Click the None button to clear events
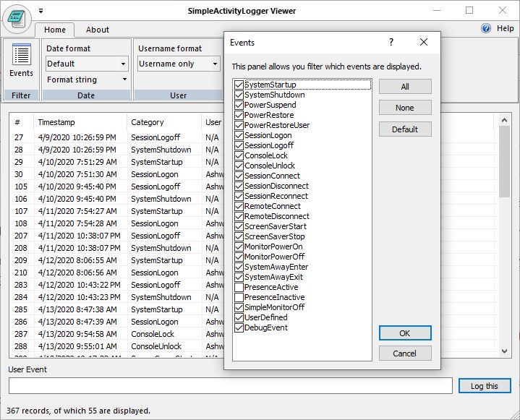520x420 pixels. click(x=405, y=108)
